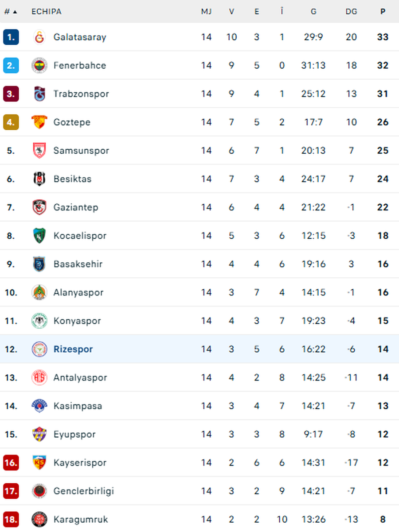The width and height of the screenshot is (399, 532).
Task: Click the red position 17 badge
Action: click(11, 491)
